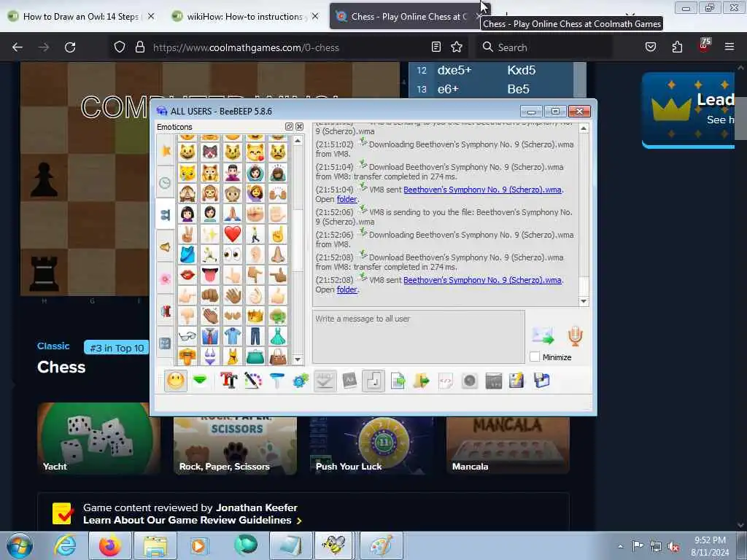Reload the Coolmath chess page
This screenshot has height=560, width=747.
(70, 47)
